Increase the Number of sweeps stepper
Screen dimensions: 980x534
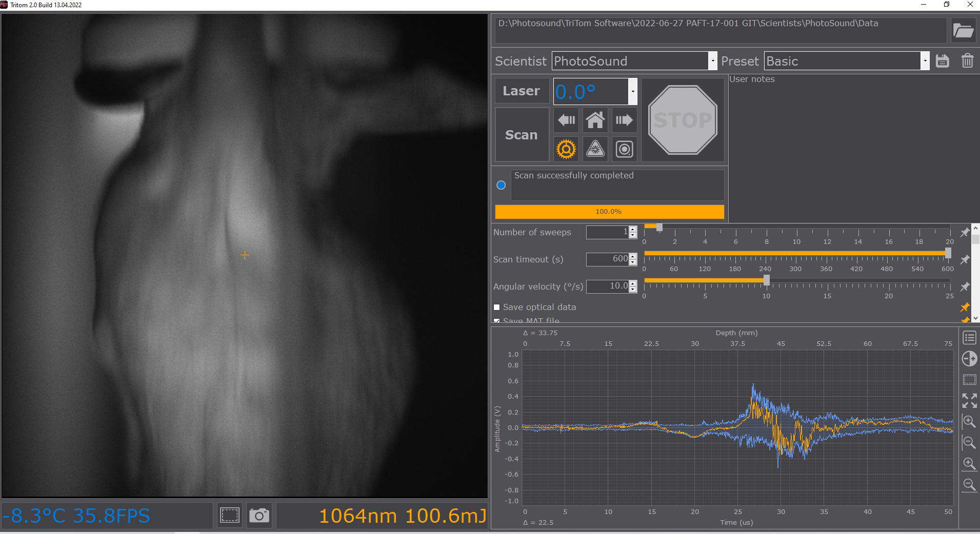click(x=633, y=229)
